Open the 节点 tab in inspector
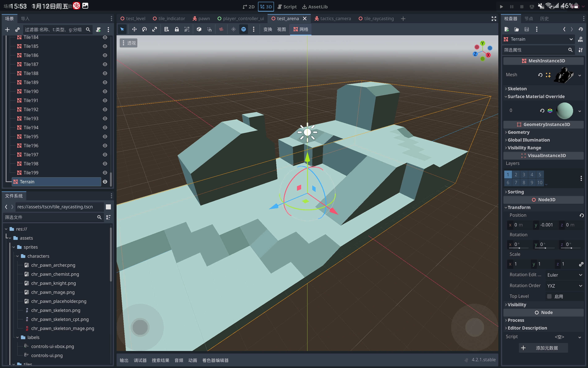Image resolution: width=588 pixels, height=368 pixels. [528, 18]
